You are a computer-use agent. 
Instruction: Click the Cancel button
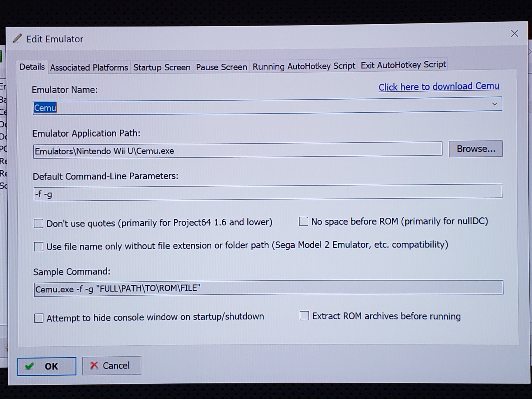point(112,366)
